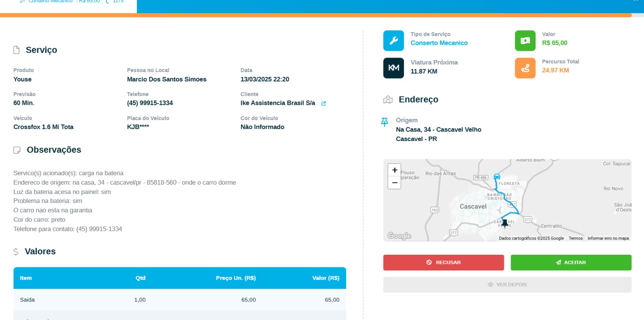Open the Google Maps Termos link
This screenshot has height=320, width=644.
576,238
